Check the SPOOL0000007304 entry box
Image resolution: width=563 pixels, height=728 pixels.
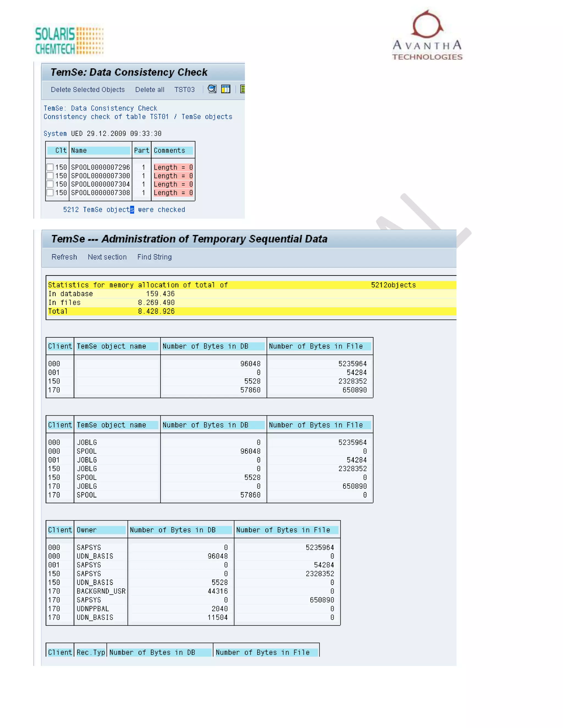click(x=50, y=184)
